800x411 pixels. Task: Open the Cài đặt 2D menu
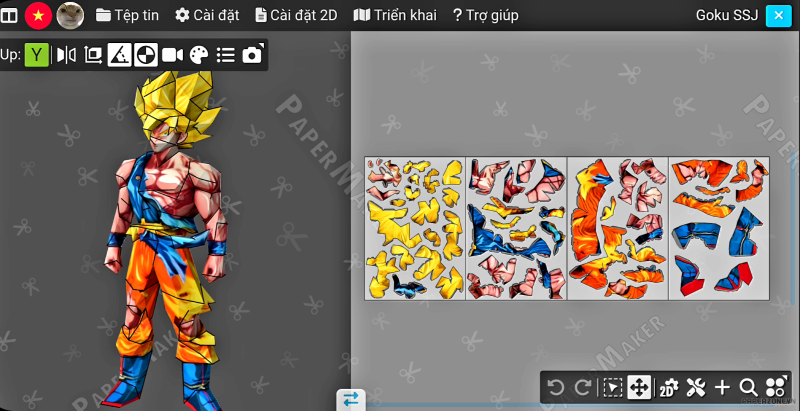(296, 15)
